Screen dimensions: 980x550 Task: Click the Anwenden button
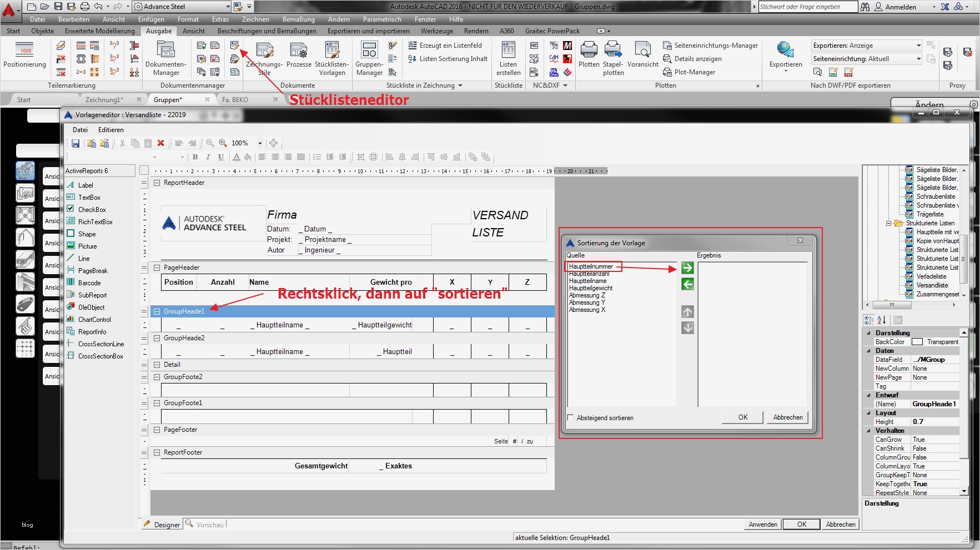763,524
